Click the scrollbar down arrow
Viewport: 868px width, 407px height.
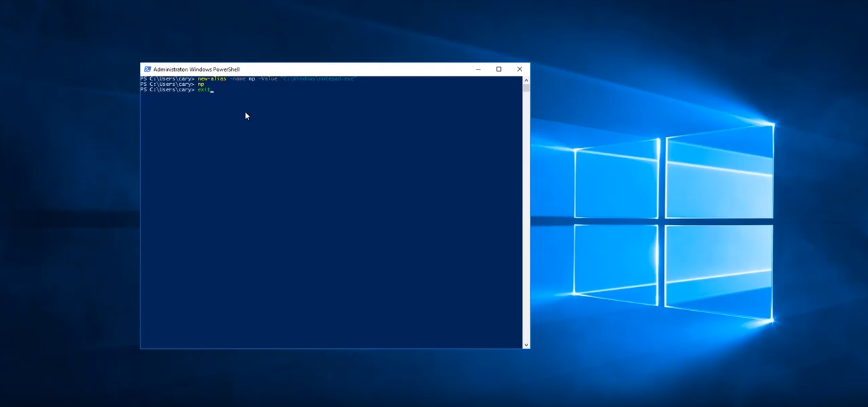coord(526,345)
